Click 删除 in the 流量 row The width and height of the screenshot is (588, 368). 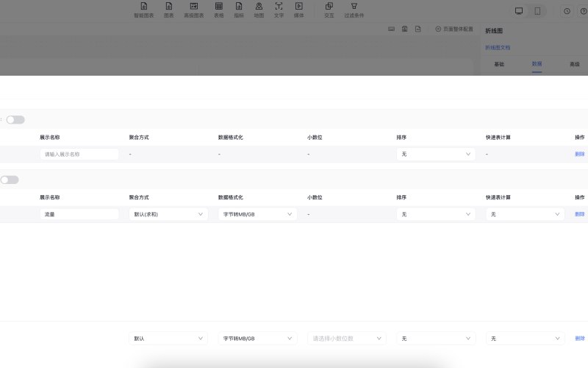(579, 214)
